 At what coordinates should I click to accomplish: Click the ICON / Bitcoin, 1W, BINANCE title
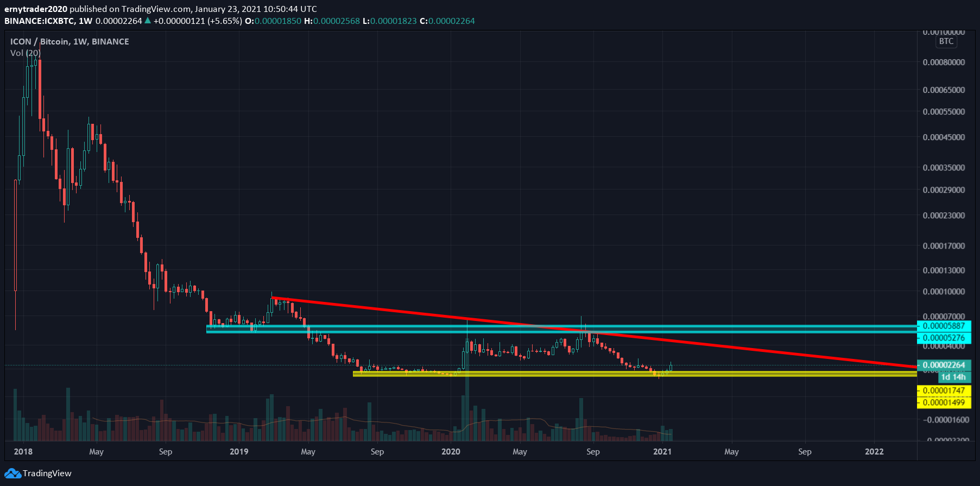69,41
